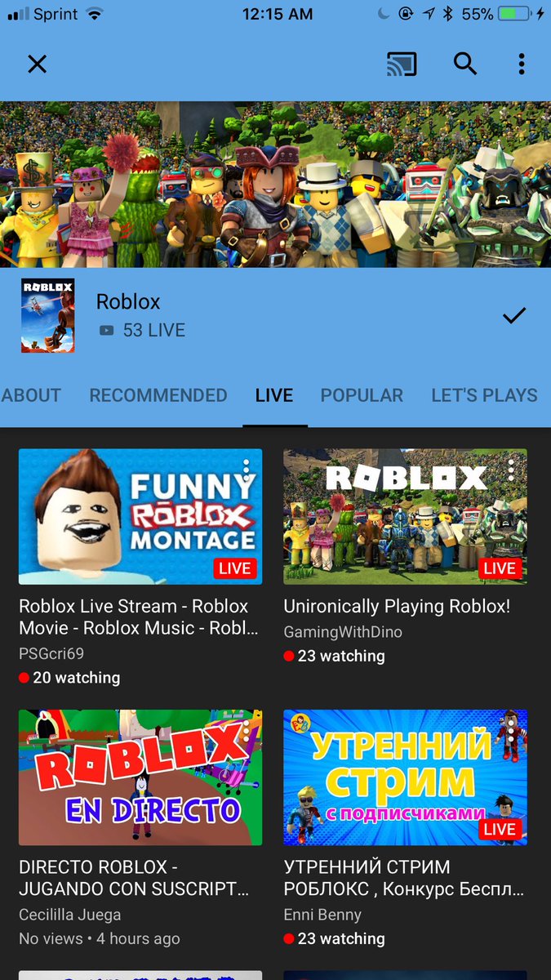The image size is (551, 980).
Task: Close the Roblox channel page
Action: point(38,64)
